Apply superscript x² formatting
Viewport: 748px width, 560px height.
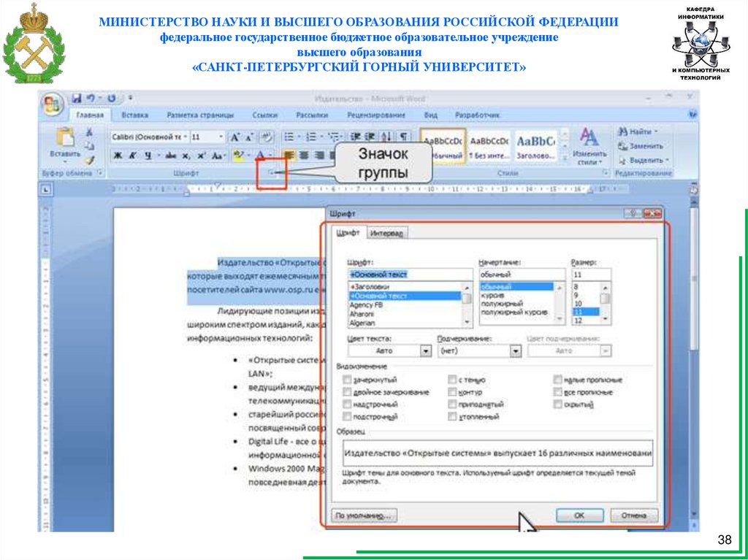202,156
